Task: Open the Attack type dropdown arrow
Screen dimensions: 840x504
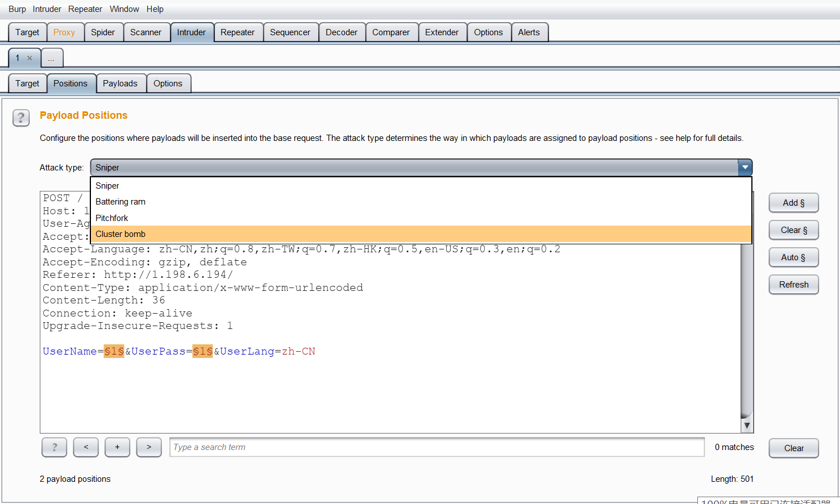Action: [x=745, y=168]
